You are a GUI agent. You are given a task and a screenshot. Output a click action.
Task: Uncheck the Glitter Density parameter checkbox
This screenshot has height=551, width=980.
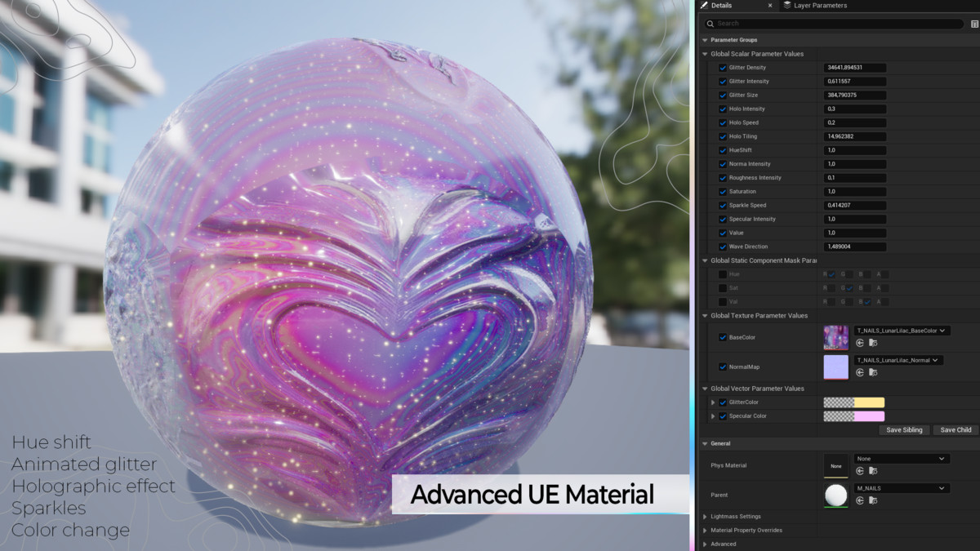point(723,68)
